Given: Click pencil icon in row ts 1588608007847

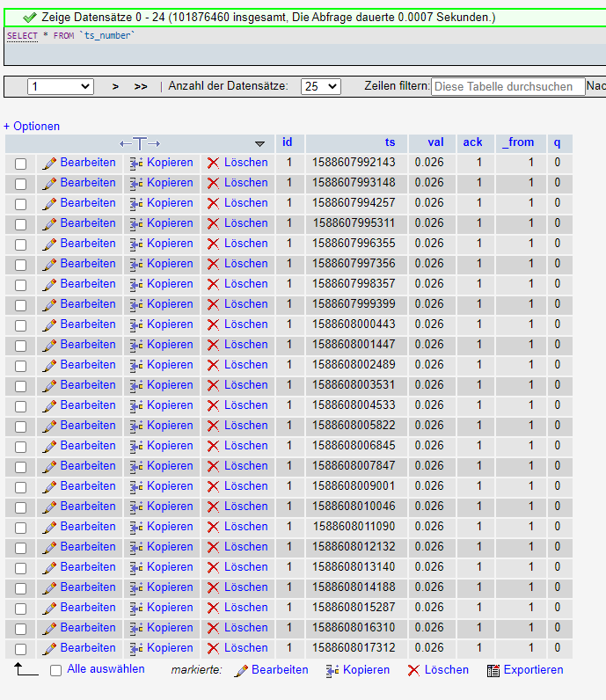Looking at the screenshot, I should pyautogui.click(x=49, y=467).
